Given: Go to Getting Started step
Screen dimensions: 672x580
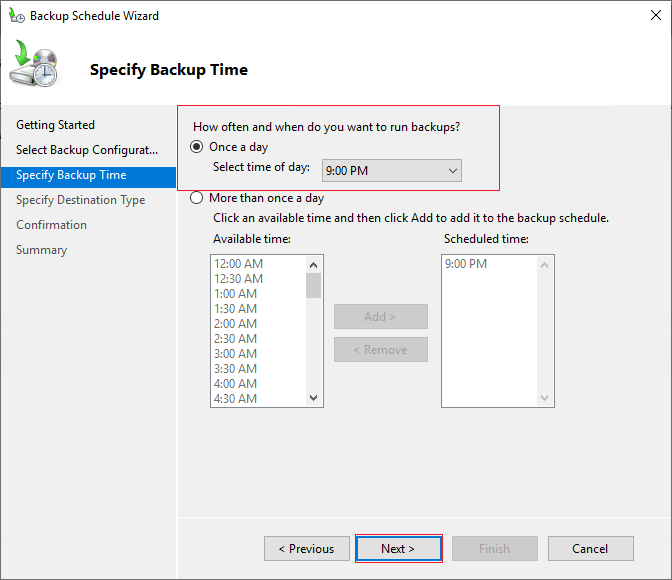Looking at the screenshot, I should 56,125.
